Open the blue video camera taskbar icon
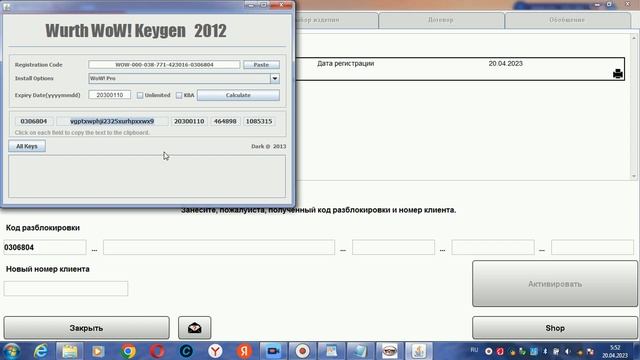640x360 pixels. coord(273,351)
